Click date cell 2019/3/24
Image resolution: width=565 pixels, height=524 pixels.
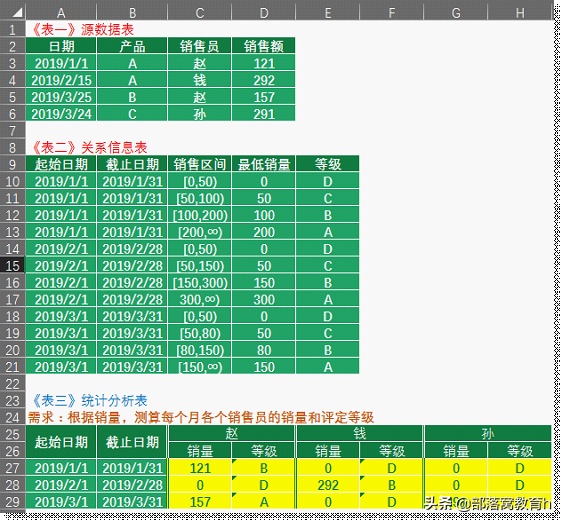tap(61, 114)
